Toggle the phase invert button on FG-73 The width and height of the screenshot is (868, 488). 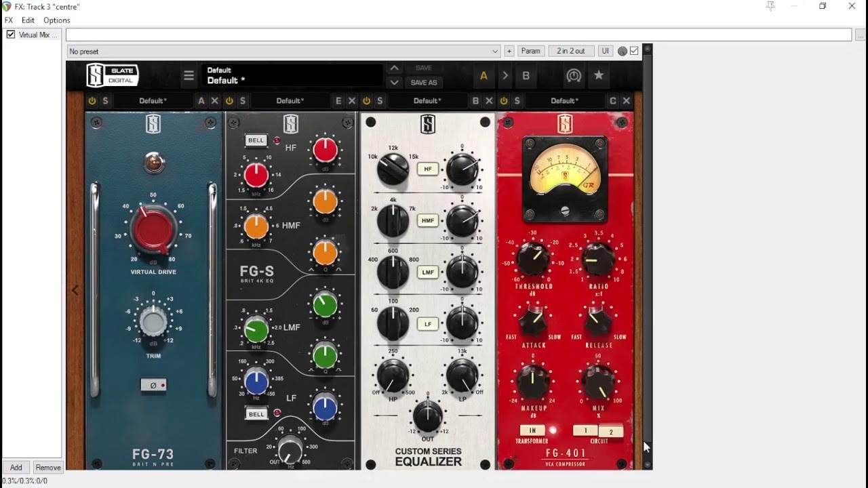click(153, 385)
